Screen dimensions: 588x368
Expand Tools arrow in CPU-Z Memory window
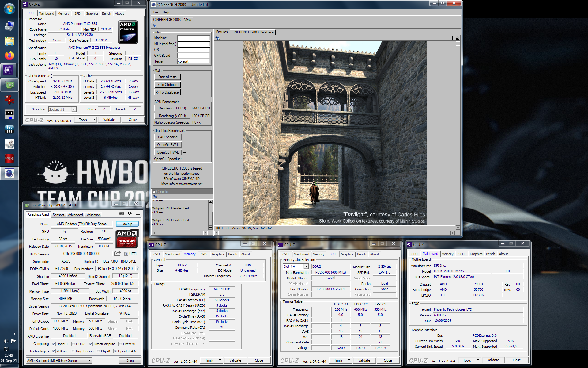point(220,360)
